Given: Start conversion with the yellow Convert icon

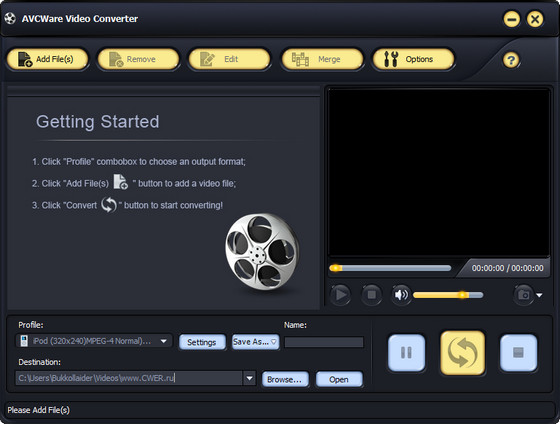Looking at the screenshot, I should coord(462,353).
